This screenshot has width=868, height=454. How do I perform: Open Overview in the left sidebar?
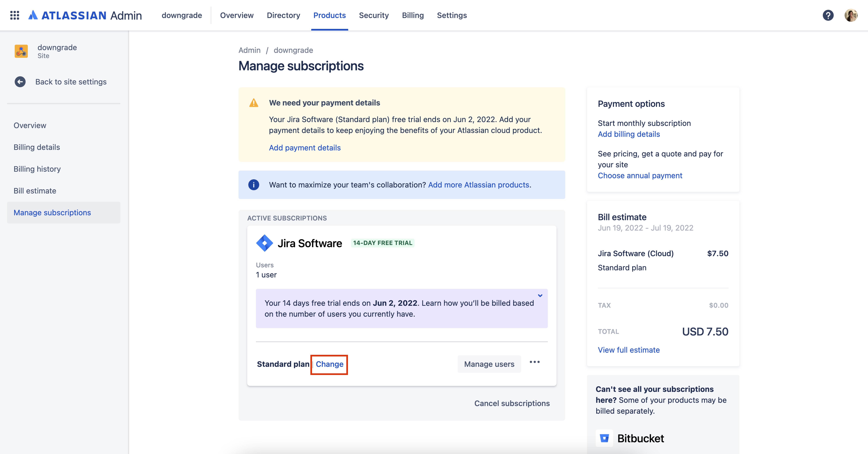click(x=64, y=125)
